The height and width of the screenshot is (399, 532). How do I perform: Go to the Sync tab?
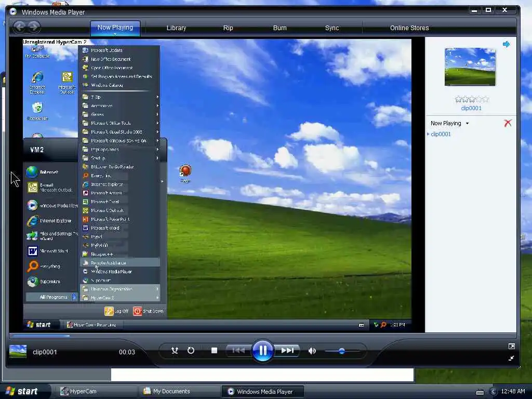[332, 28]
